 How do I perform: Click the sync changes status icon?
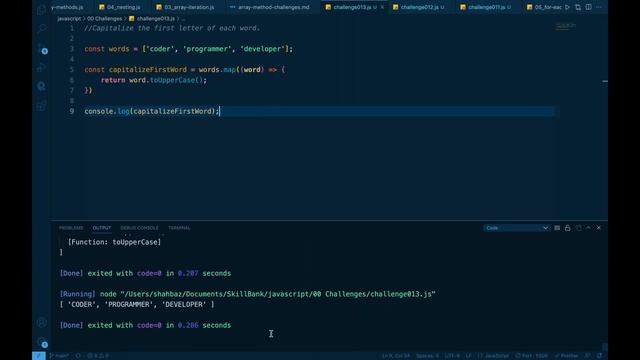[78, 356]
